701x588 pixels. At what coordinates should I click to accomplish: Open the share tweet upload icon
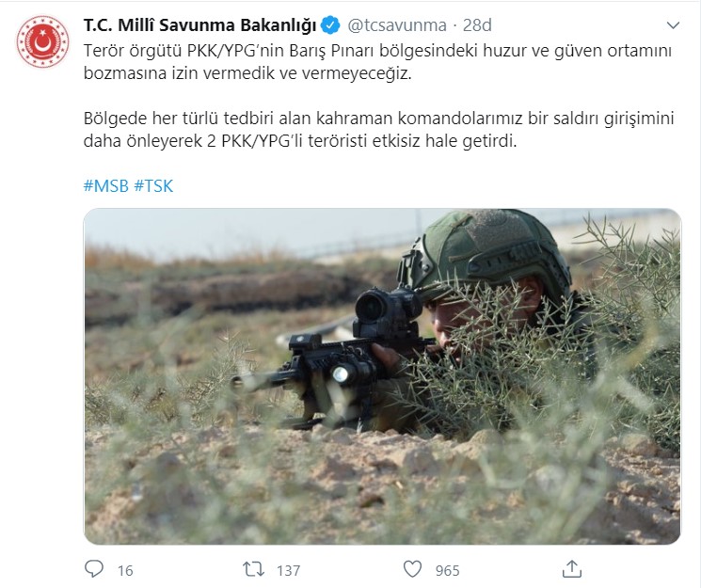click(x=571, y=569)
